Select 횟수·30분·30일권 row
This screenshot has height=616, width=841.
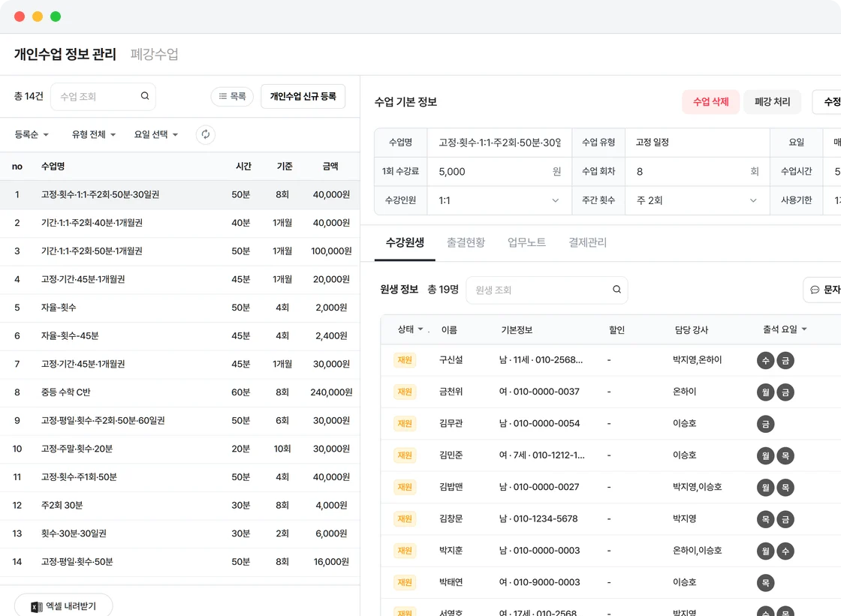tap(179, 533)
